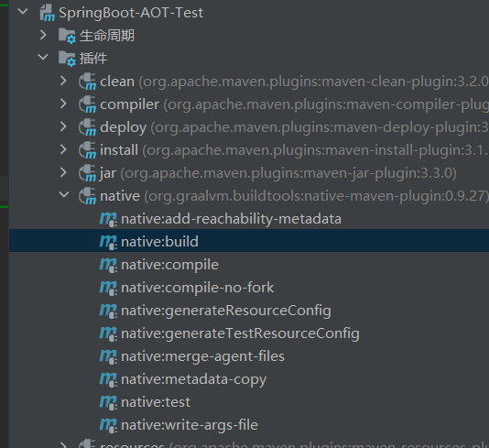
Task: Click the native:build goal icon
Action: pos(108,242)
